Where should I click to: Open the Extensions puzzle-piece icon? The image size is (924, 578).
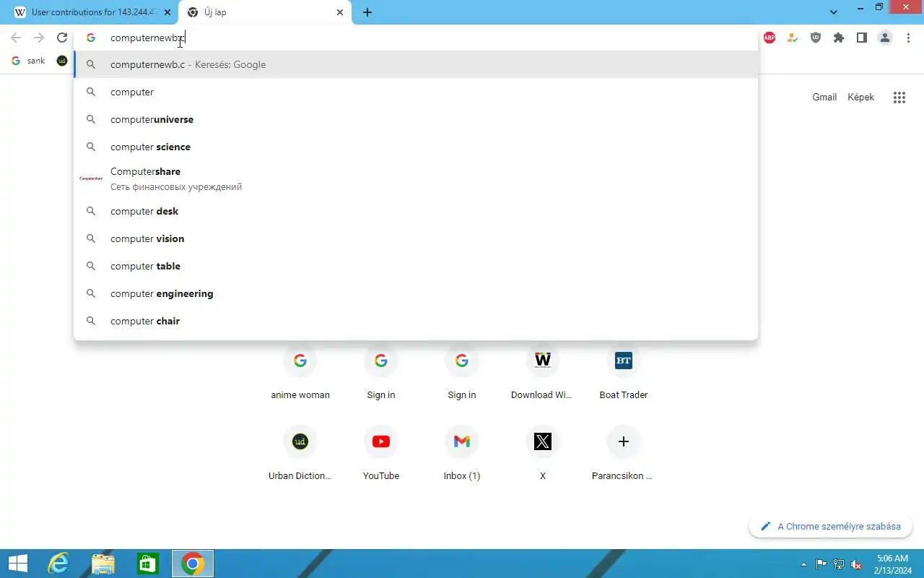click(x=839, y=38)
